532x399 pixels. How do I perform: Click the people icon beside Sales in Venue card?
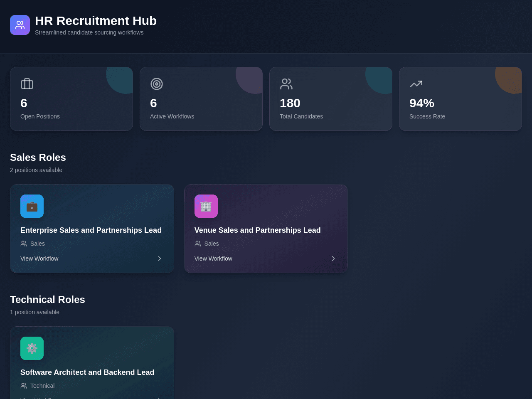point(198,244)
